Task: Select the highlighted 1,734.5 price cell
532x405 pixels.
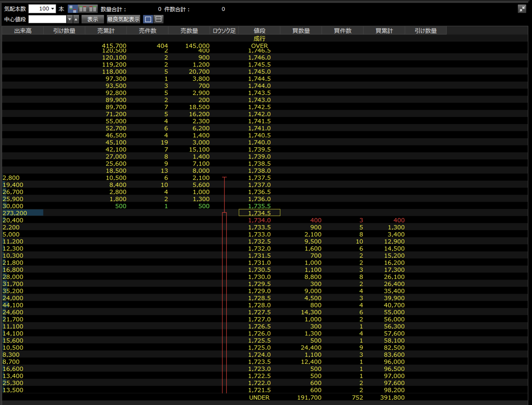Action: click(259, 213)
